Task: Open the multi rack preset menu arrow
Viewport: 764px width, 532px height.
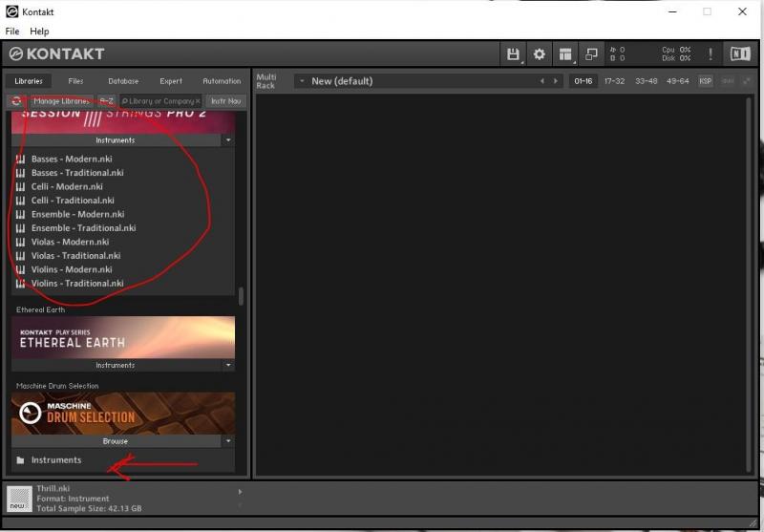Action: pos(302,81)
